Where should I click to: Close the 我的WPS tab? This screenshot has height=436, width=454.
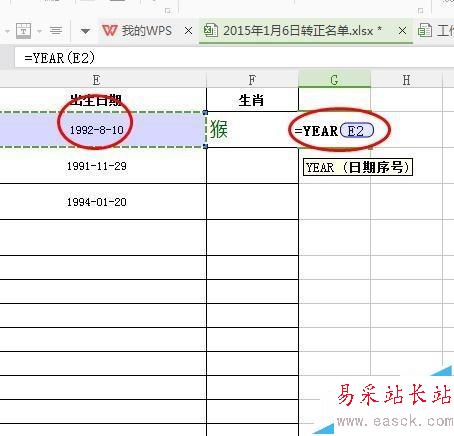[x=188, y=31]
